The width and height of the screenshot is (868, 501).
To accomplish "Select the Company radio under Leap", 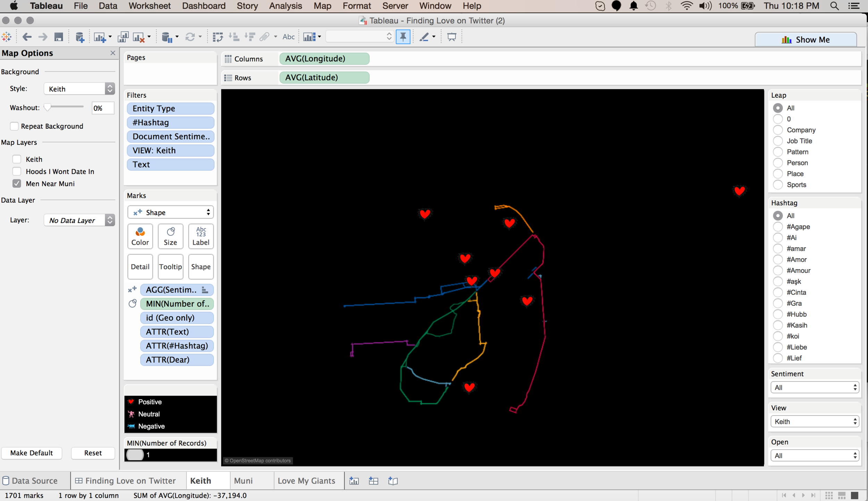I will [x=778, y=130].
